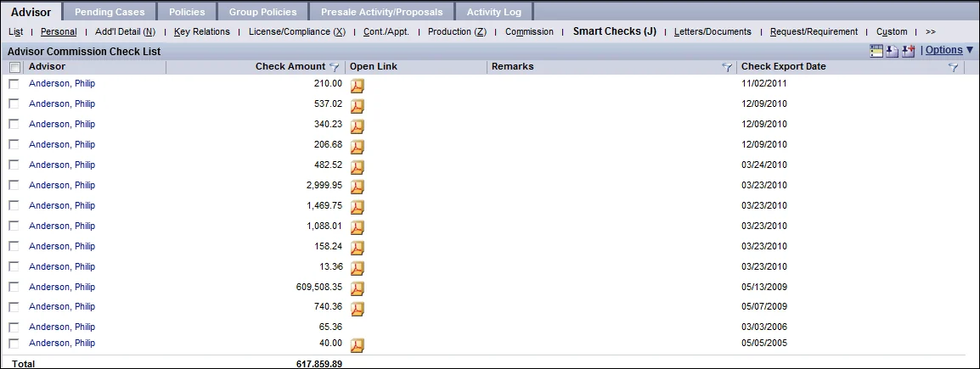Check the row with amount 65.36
Screen dimensions: 980x369
click(x=14, y=327)
